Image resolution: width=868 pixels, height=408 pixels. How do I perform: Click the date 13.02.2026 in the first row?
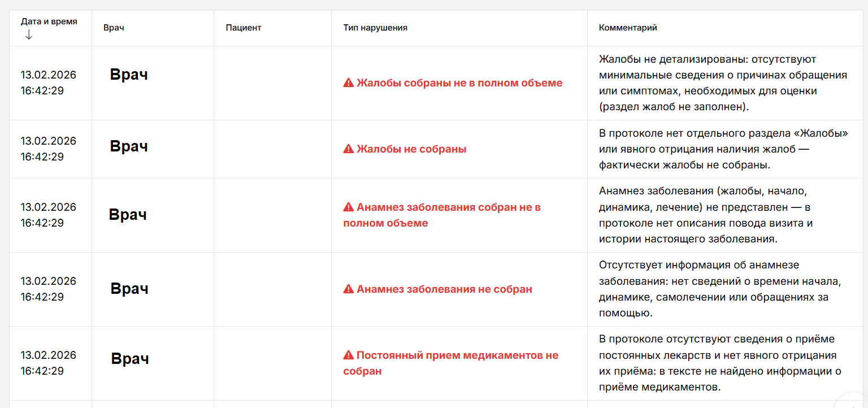coord(49,75)
